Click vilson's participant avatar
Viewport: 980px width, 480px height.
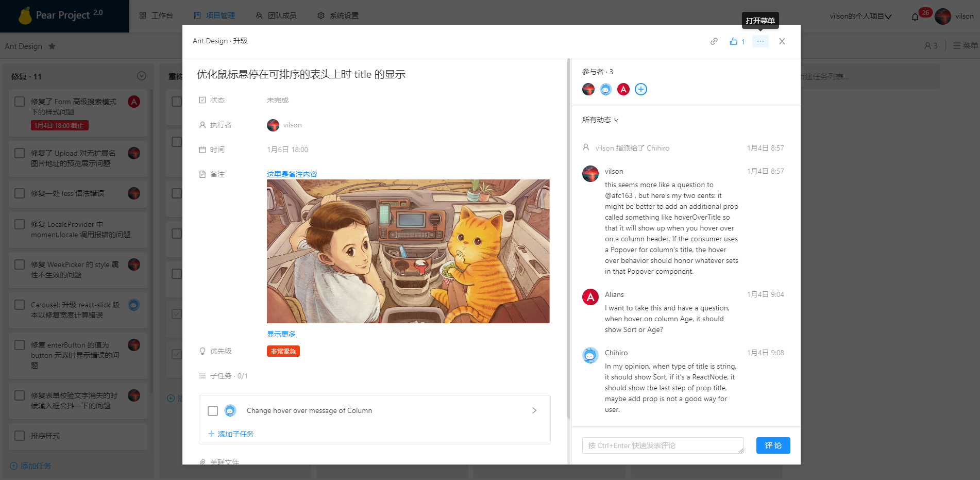pyautogui.click(x=588, y=89)
